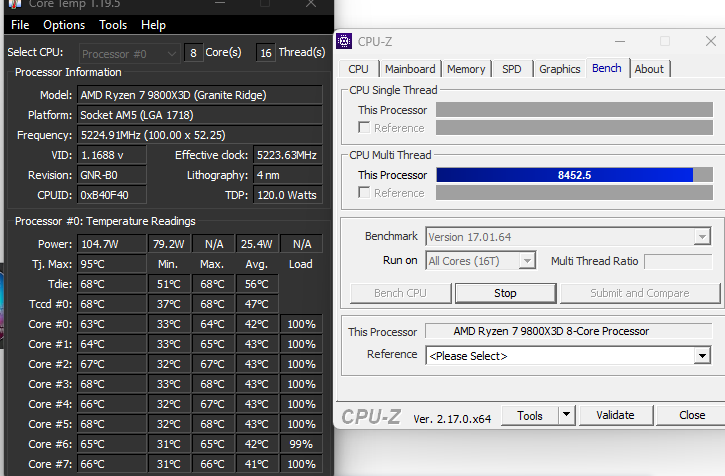725x476 pixels.
Task: Click the Frequency 5224.91MHz value
Action: point(200,135)
